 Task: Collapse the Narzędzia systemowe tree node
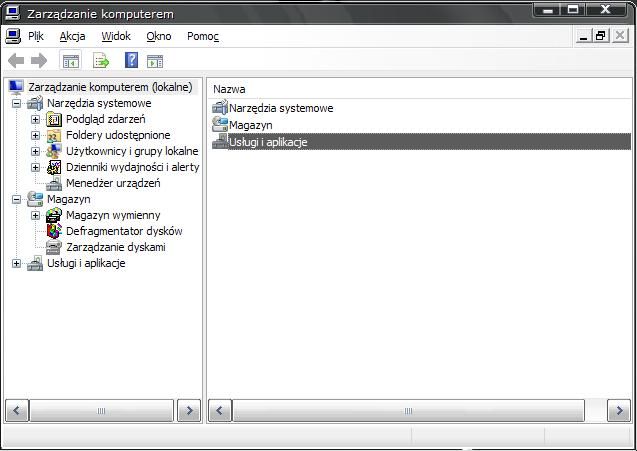(x=16, y=103)
